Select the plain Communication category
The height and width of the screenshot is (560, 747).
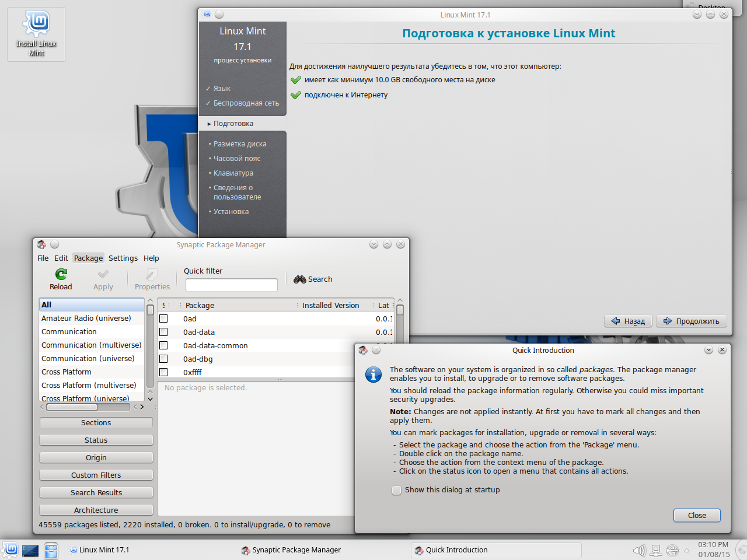pyautogui.click(x=92, y=332)
